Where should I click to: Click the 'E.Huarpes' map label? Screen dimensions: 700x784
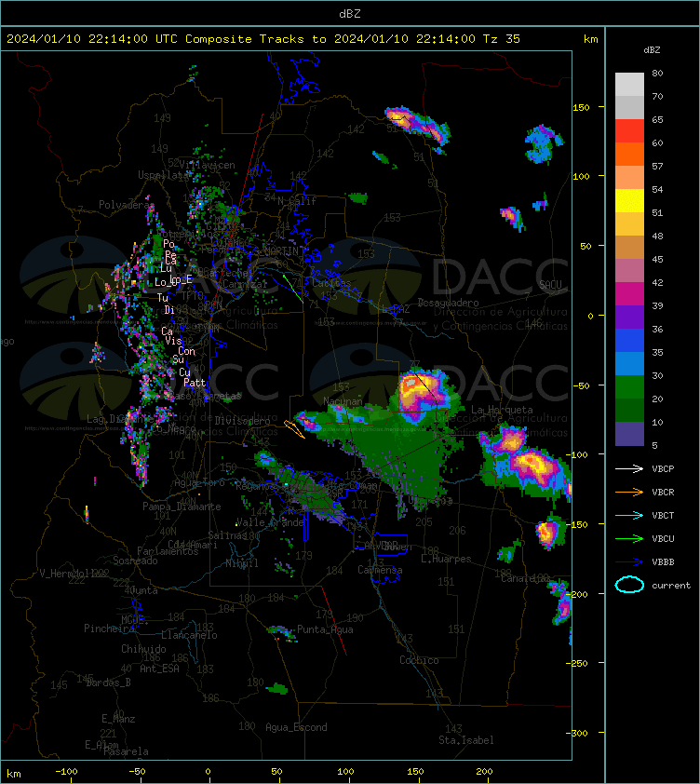coord(446,559)
